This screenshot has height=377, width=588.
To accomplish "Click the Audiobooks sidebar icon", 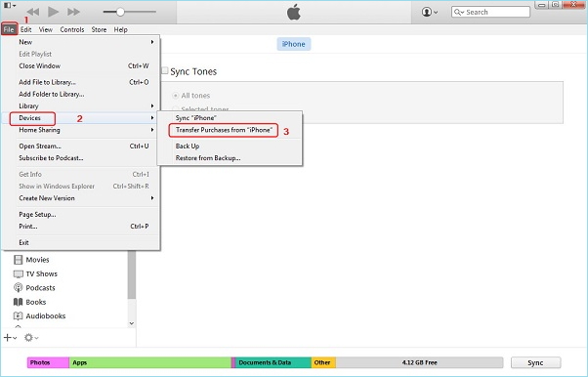I will (x=18, y=315).
